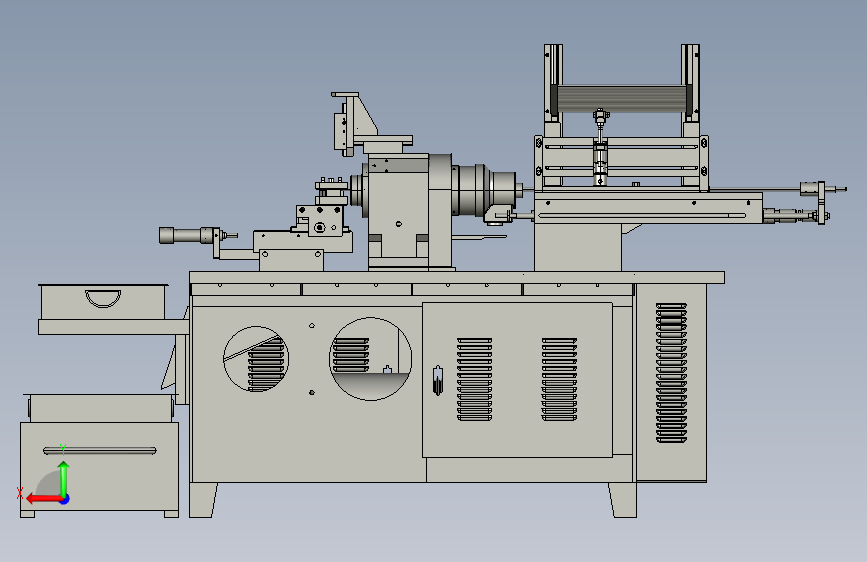
Task: Pick the tall vent louvers on right side panel
Action: (x=671, y=373)
